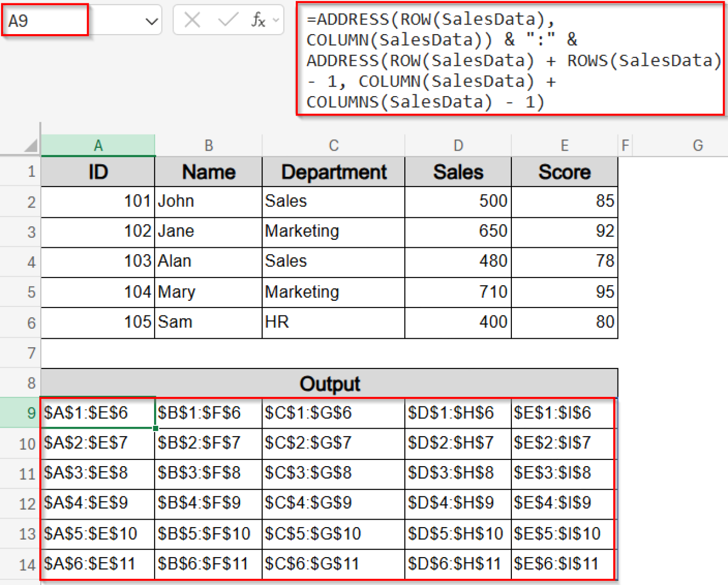Select row header 1
The width and height of the screenshot is (728, 585).
31,171
